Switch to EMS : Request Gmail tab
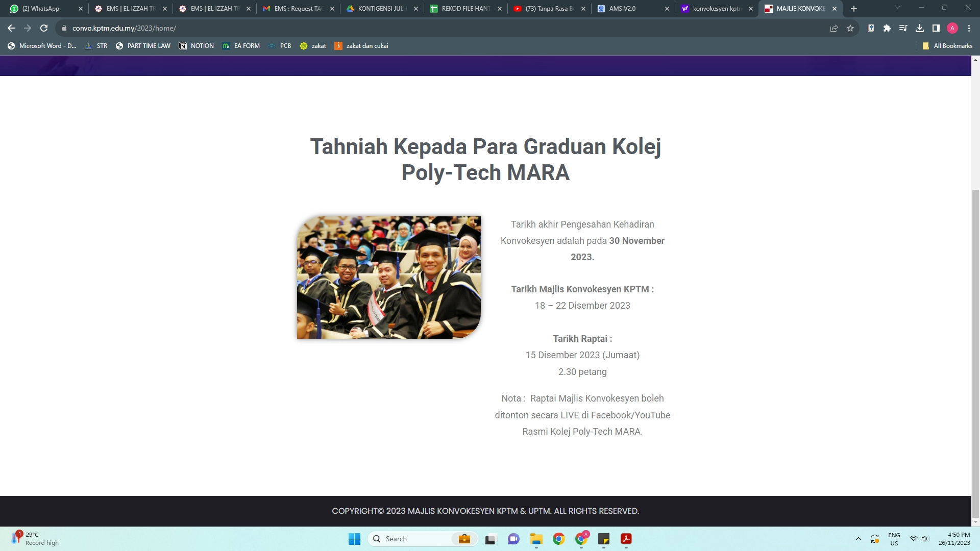980x551 pixels. 298,9
